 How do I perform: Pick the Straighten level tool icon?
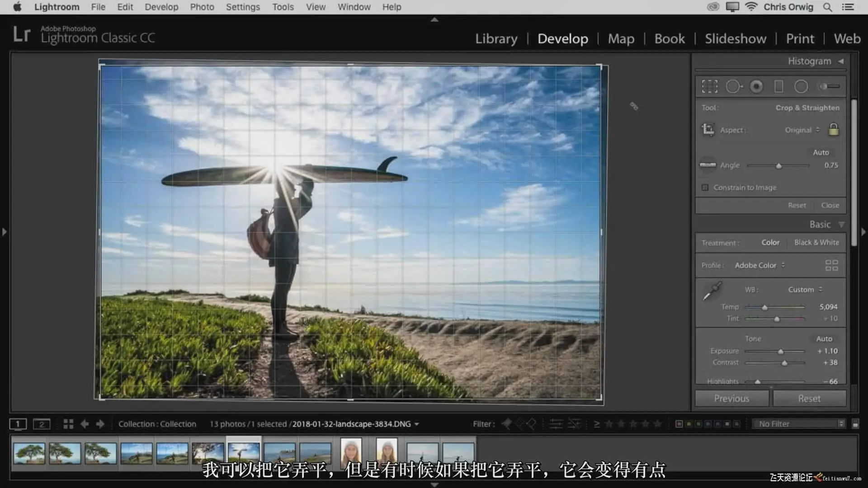click(708, 165)
